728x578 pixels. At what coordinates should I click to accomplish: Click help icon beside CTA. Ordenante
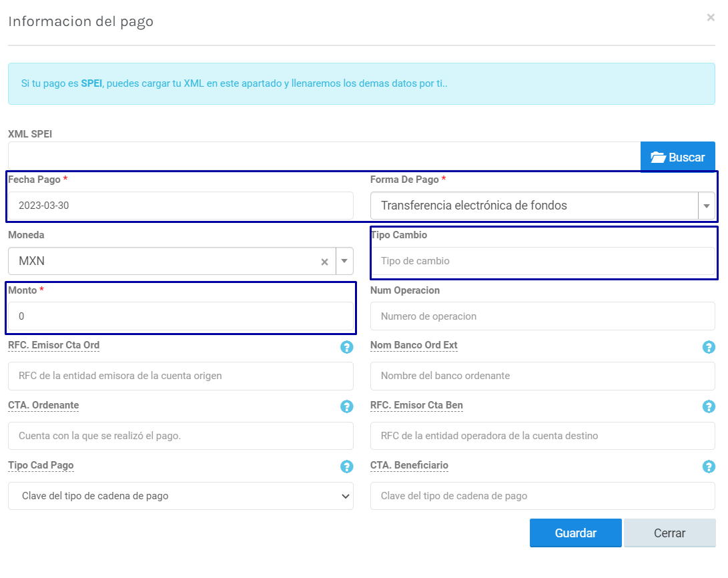346,406
